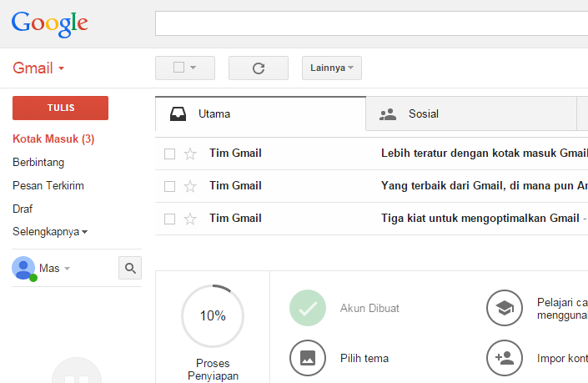Viewport: 588px width, 383px height.
Task: Open email 'Yang terbaik dari Gmail, di mana pun'
Action: (485, 186)
